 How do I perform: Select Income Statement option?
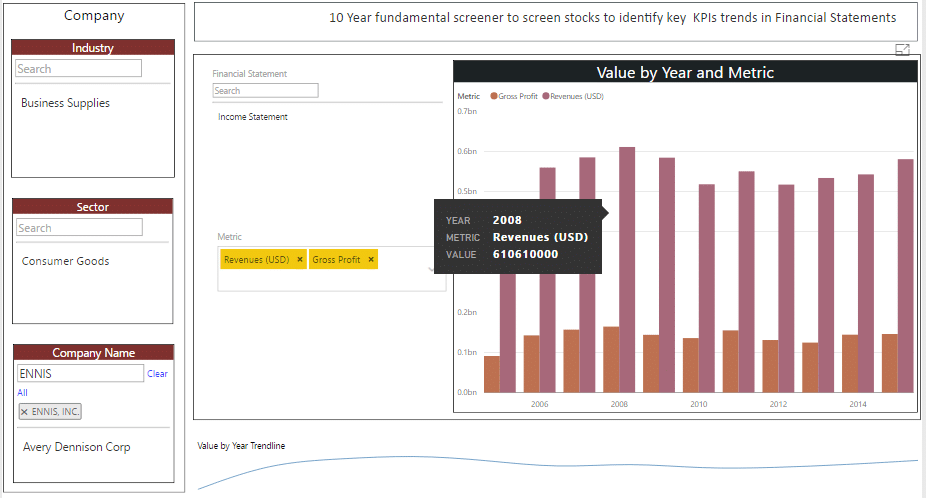point(253,117)
